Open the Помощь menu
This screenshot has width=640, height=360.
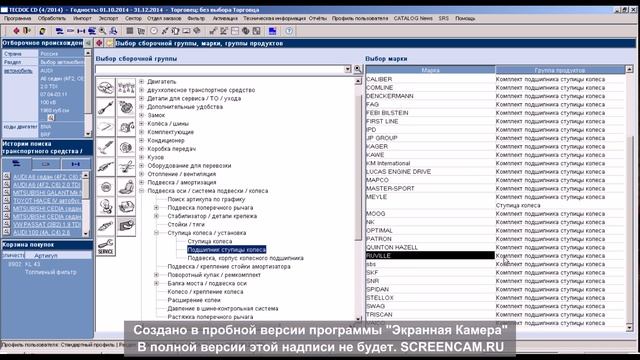coord(465,18)
